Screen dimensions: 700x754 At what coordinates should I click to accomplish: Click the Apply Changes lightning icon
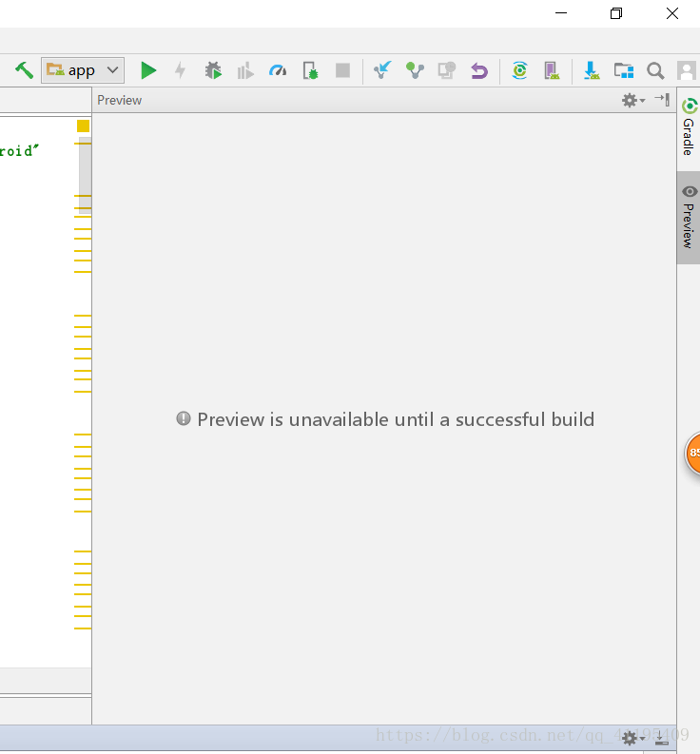tap(180, 70)
